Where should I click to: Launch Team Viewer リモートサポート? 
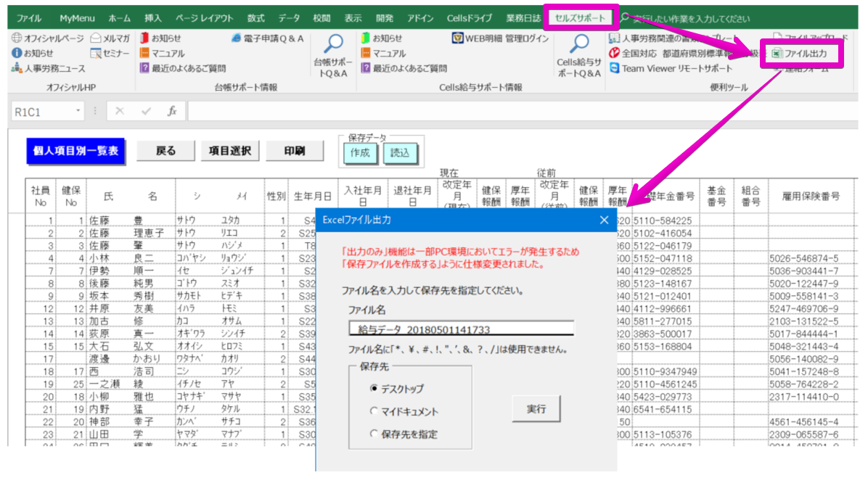coord(671,68)
